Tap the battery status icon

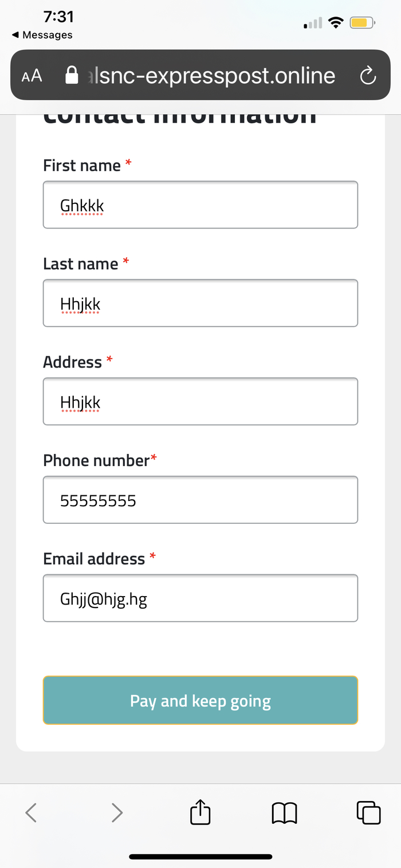click(x=362, y=23)
